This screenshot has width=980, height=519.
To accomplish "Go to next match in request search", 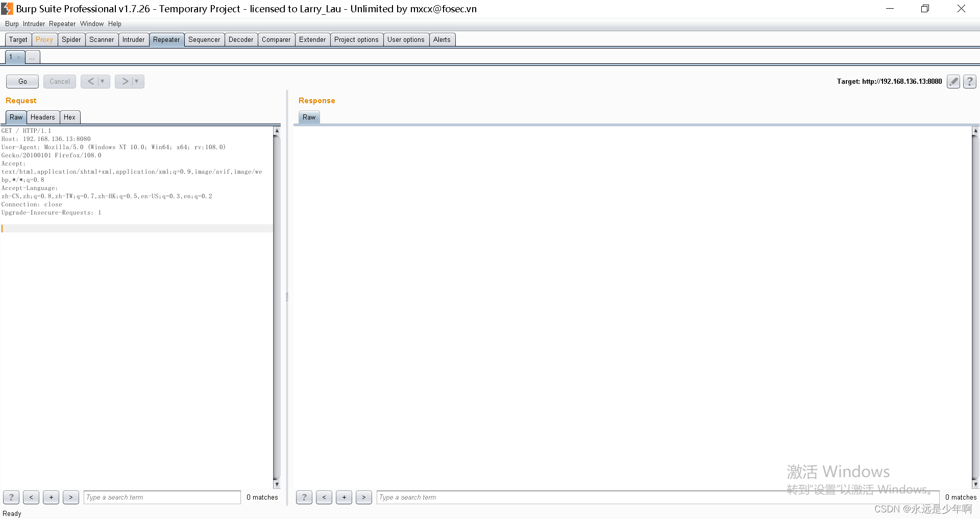I will tap(71, 497).
